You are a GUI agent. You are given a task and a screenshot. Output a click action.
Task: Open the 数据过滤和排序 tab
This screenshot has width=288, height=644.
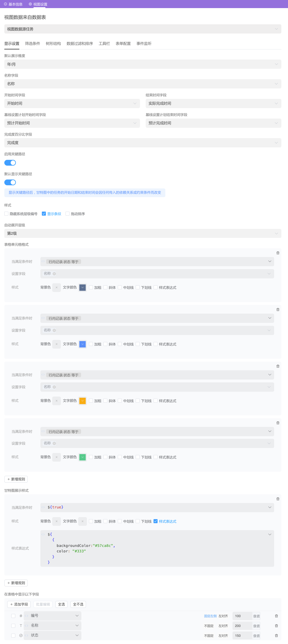click(80, 44)
